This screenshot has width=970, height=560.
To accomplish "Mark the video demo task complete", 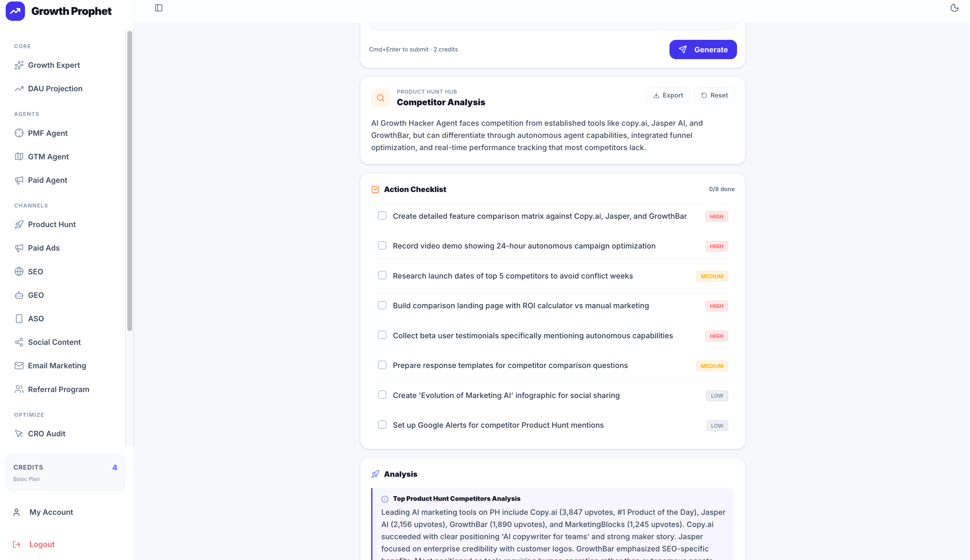I will coord(382,246).
